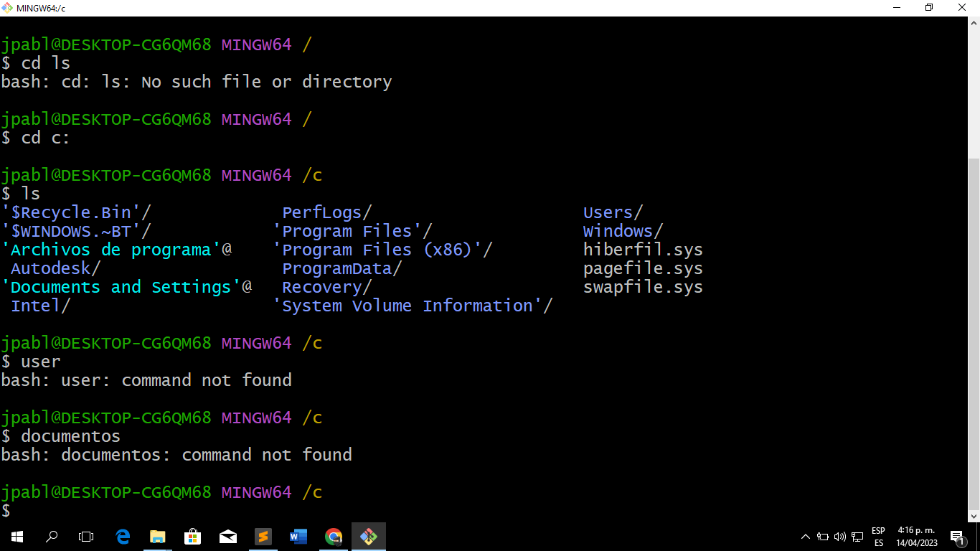980x551 pixels.
Task: Open Sublime Text from taskbar
Action: (263, 536)
